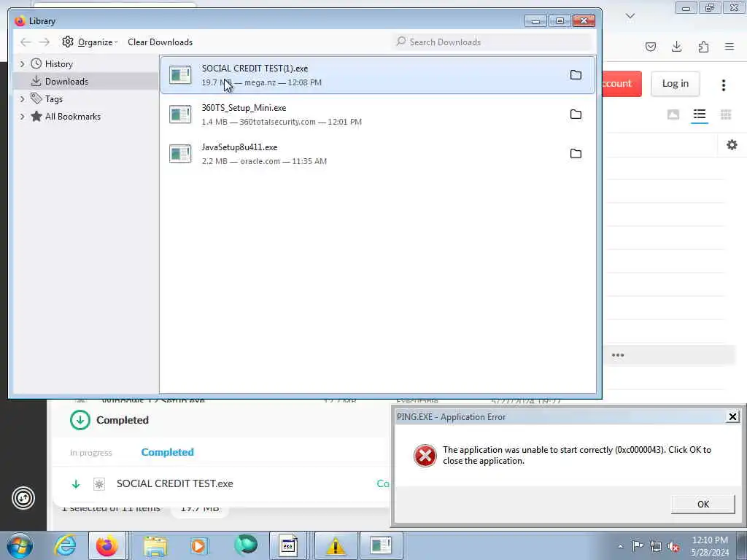Image resolution: width=747 pixels, height=560 pixels.
Task: Open Firefox downloads toolbar icon
Action: tap(676, 47)
